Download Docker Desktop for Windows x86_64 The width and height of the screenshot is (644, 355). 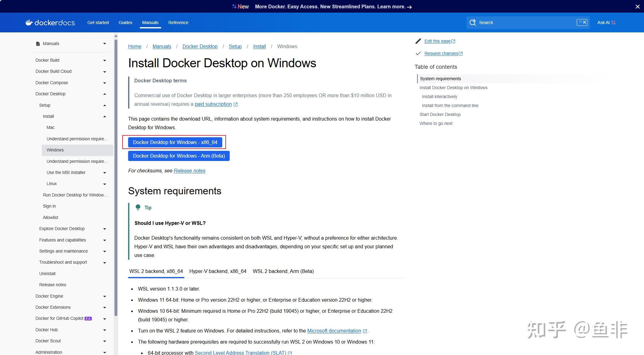coord(175,142)
